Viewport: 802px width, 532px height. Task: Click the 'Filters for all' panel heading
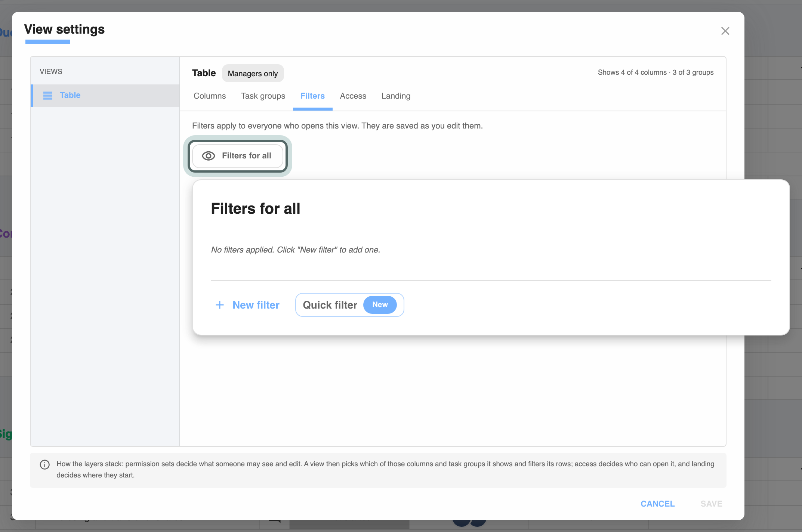click(256, 208)
